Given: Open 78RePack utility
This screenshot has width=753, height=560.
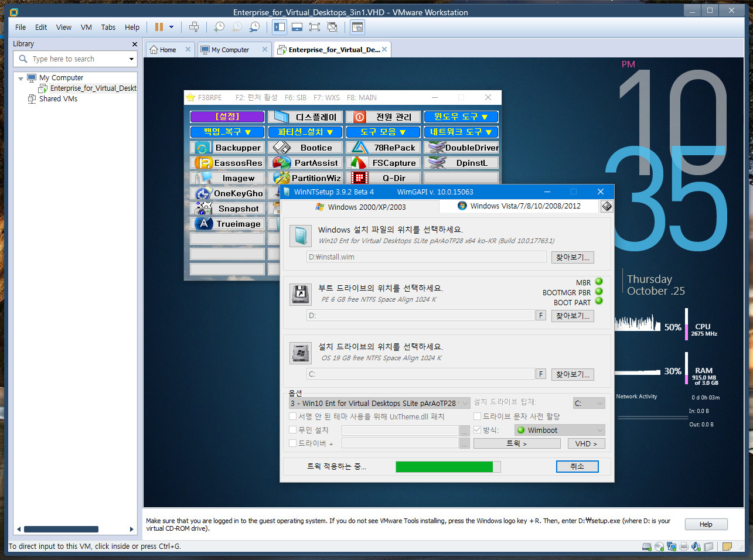Looking at the screenshot, I should coord(383,148).
